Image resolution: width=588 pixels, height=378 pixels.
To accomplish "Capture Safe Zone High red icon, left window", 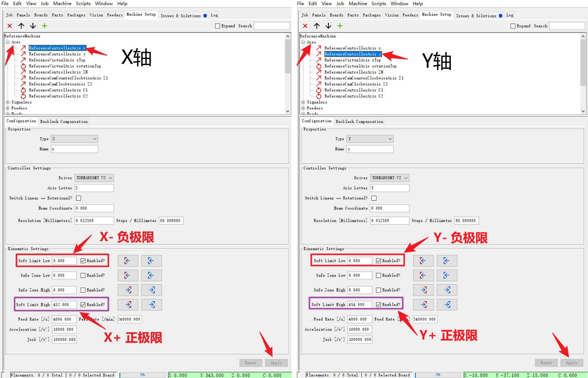I will pos(127,290).
